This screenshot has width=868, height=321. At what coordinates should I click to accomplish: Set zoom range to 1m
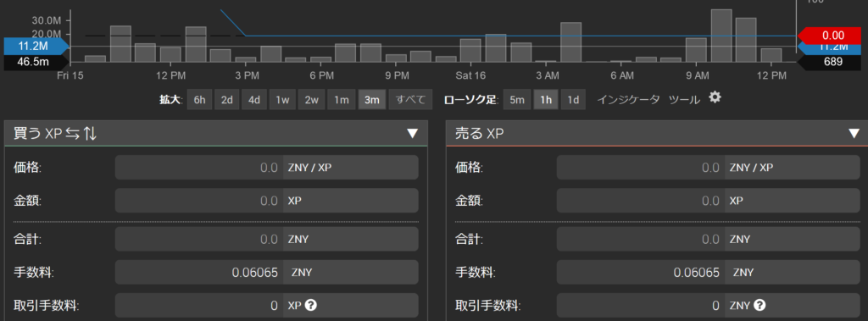342,100
